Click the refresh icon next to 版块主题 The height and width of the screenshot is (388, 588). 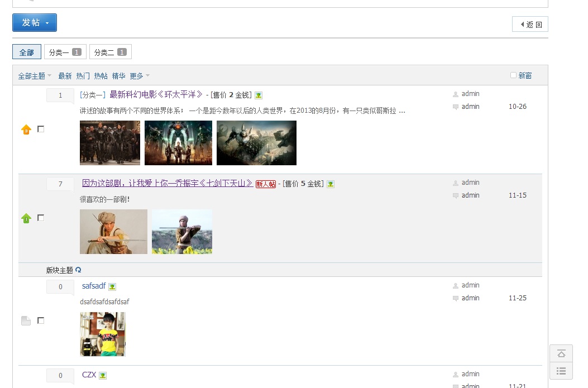(x=78, y=270)
